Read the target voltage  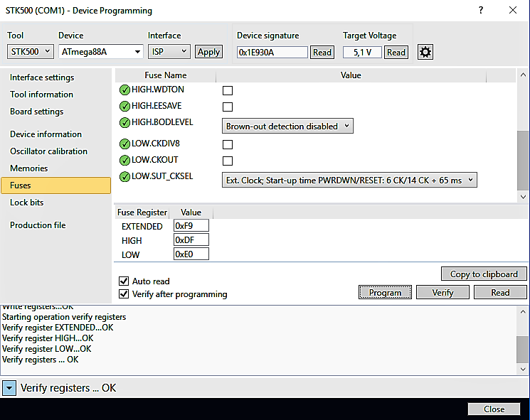coord(396,53)
